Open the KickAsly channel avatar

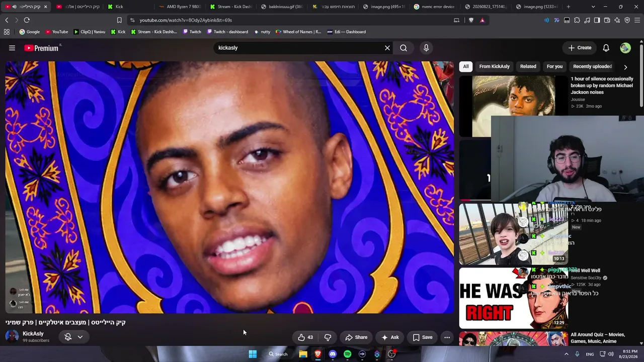point(12,336)
